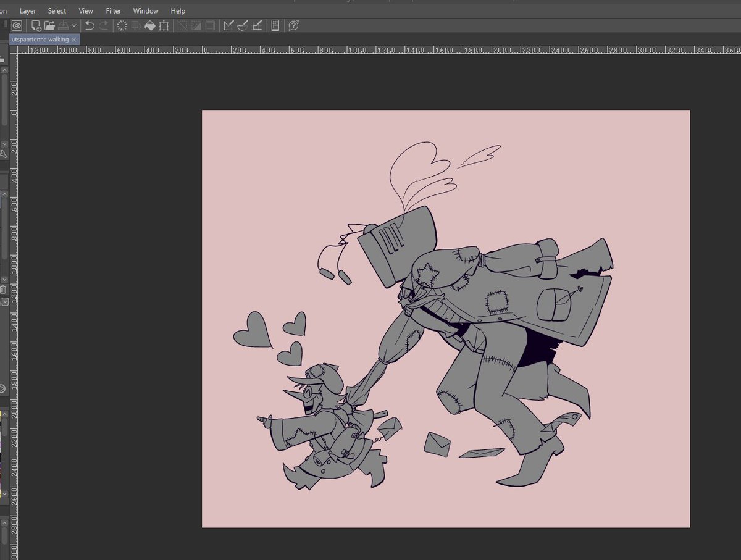The height and width of the screenshot is (560, 741).
Task: Expand the dropdown arrow beside Save icon
Action: 74,25
